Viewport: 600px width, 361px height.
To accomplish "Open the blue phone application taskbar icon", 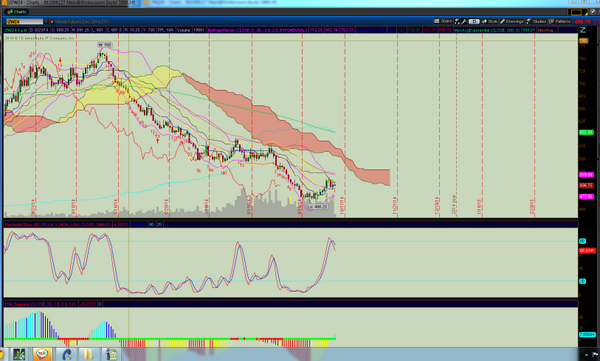I will (x=67, y=354).
